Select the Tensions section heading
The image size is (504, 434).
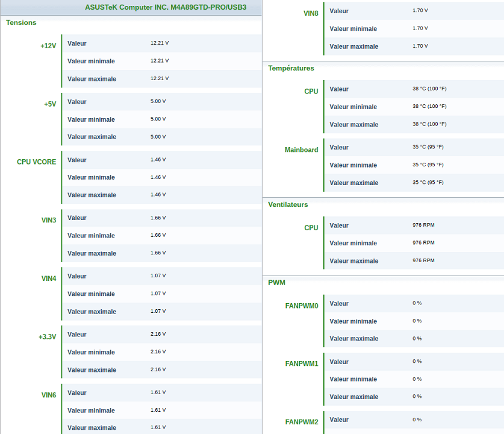[21, 22]
